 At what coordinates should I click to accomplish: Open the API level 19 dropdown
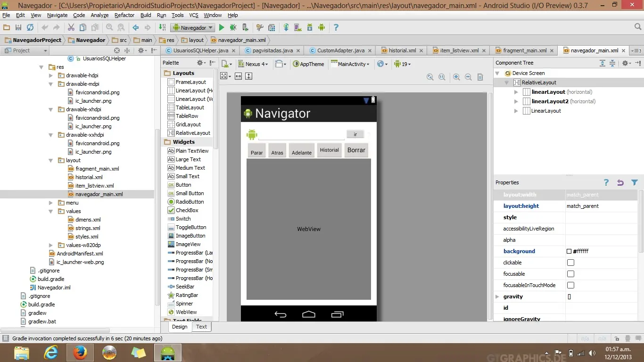pos(403,64)
